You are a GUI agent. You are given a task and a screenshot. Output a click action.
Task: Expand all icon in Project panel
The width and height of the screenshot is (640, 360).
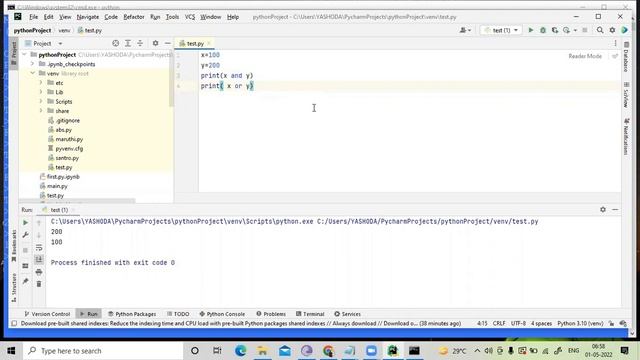pyautogui.click(x=128, y=43)
